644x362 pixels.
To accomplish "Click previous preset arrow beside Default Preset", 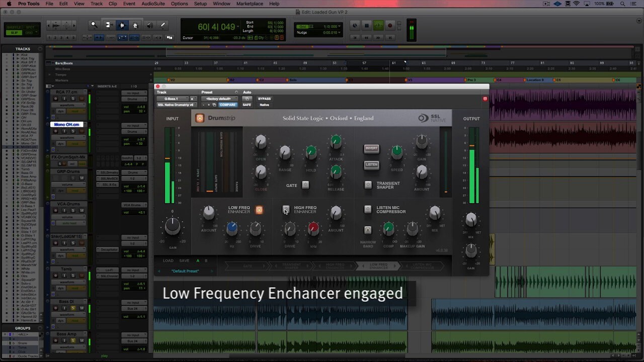I will (x=159, y=271).
